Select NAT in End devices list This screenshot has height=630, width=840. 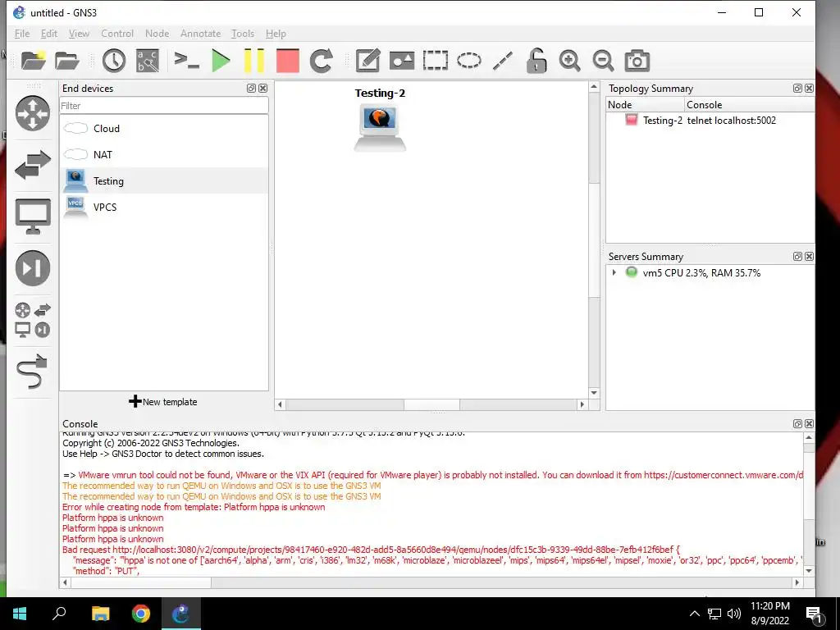click(x=163, y=155)
